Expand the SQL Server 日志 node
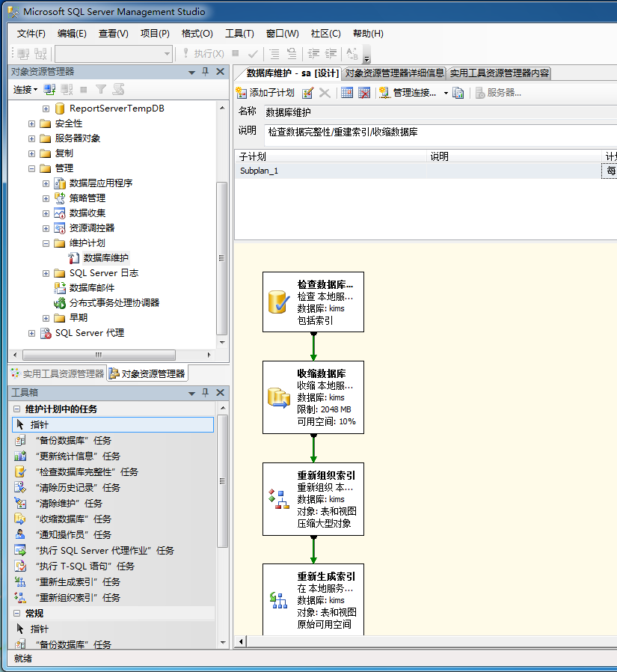This screenshot has width=617, height=672. tap(46, 273)
